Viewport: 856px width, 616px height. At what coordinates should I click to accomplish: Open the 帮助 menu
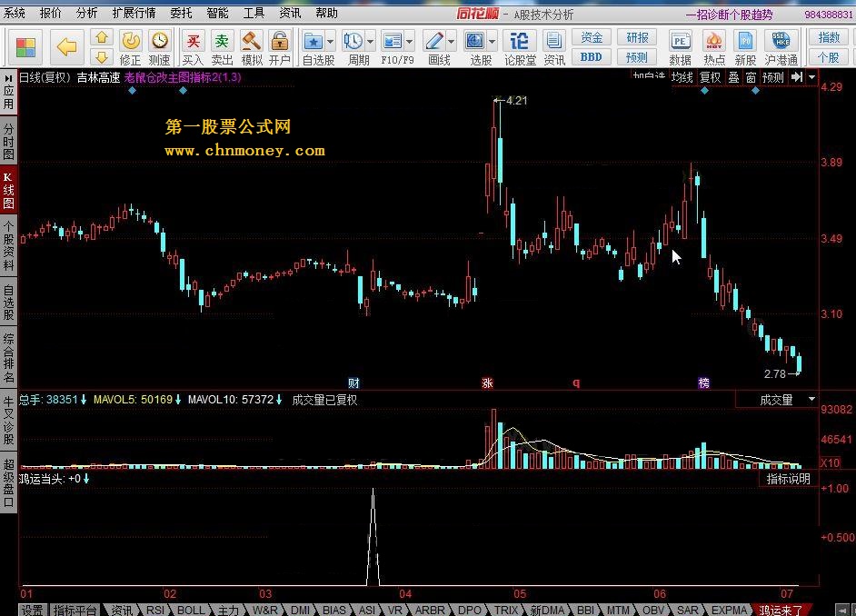326,13
